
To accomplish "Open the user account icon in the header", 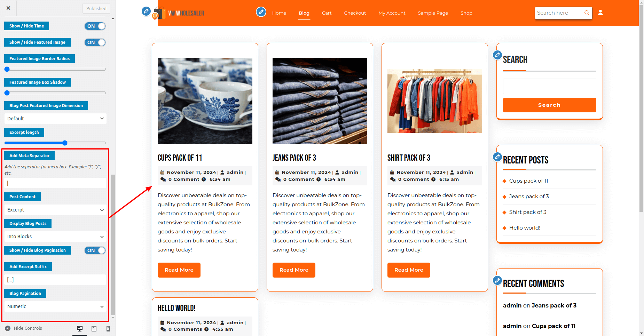I will click(600, 13).
